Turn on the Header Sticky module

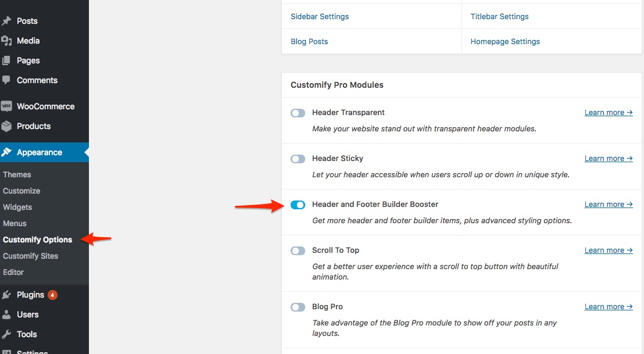click(x=298, y=159)
